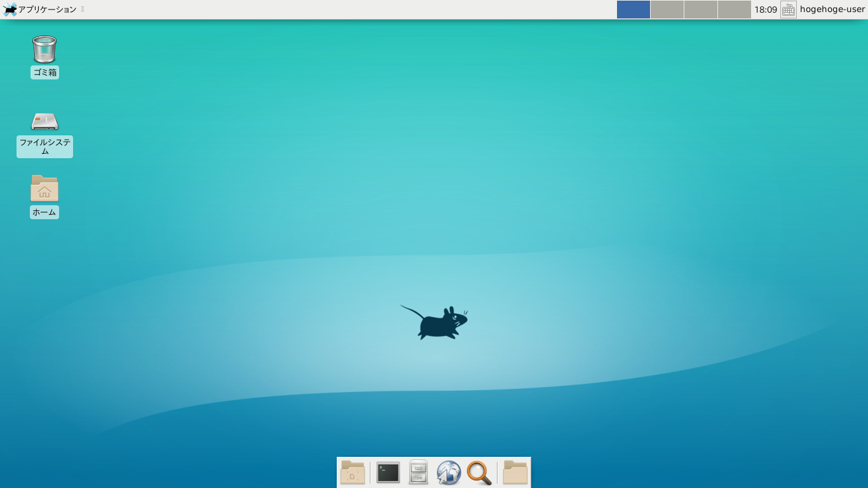Open the home folder icon in dock

[x=515, y=473]
